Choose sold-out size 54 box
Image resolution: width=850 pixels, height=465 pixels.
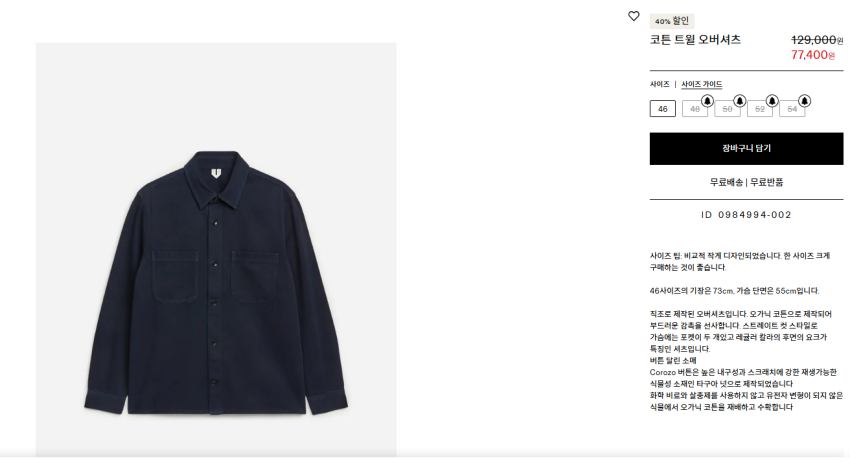(x=792, y=109)
